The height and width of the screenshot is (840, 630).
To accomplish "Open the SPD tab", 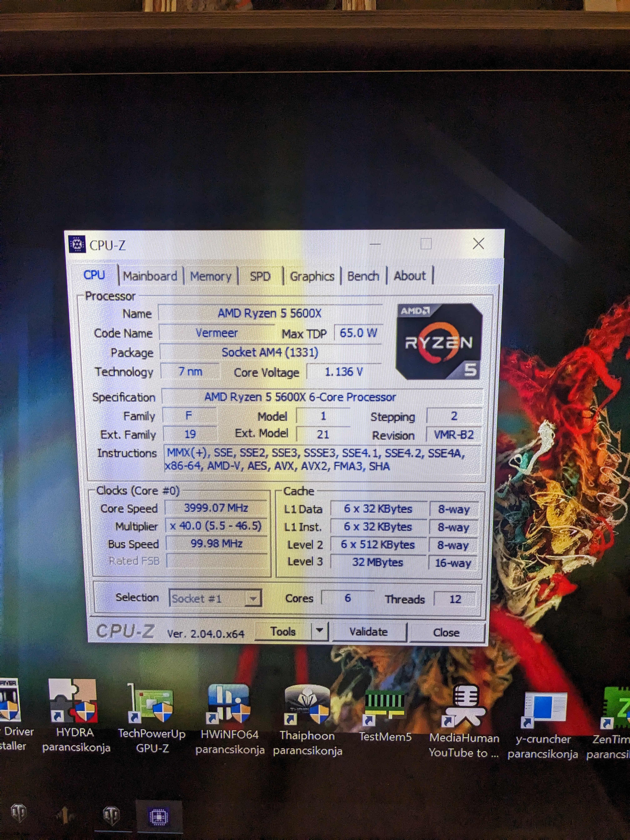I will point(260,276).
